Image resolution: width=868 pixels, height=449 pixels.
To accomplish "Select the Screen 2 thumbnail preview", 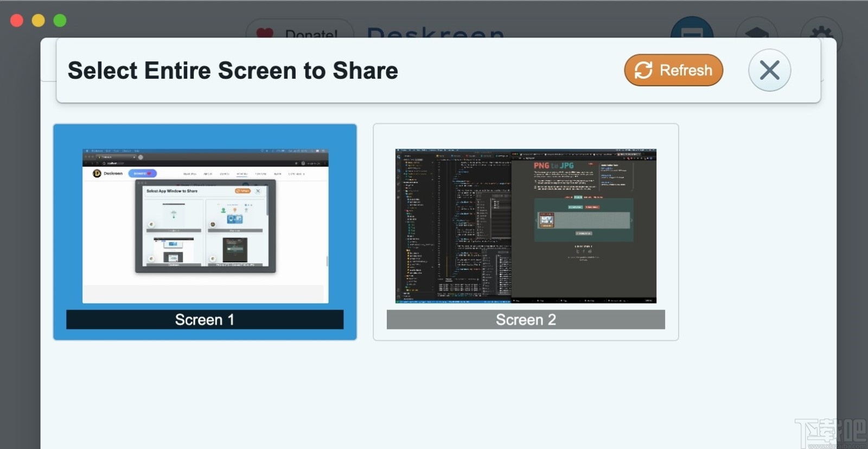I will coord(526,226).
